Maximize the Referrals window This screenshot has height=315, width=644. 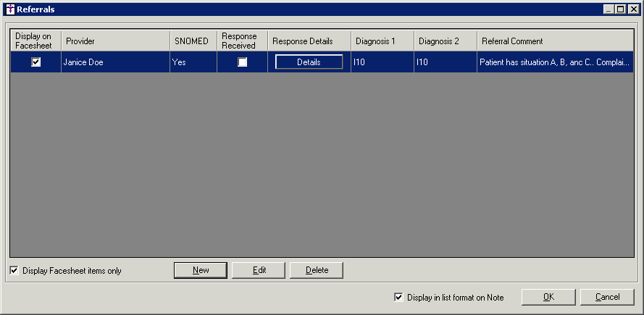pyautogui.click(x=621, y=9)
